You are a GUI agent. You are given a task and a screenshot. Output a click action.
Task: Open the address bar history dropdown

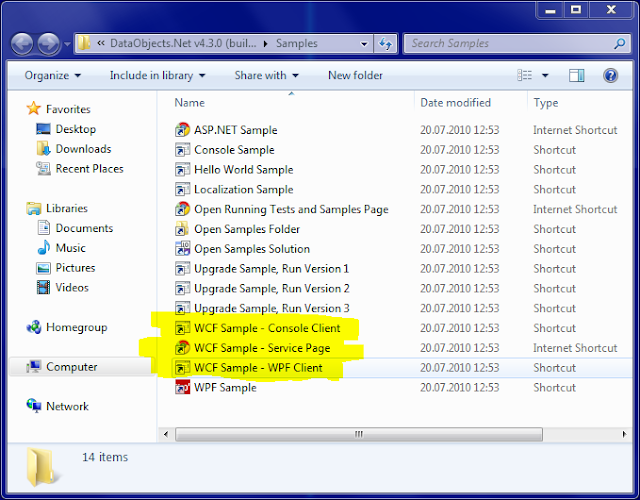(x=364, y=44)
